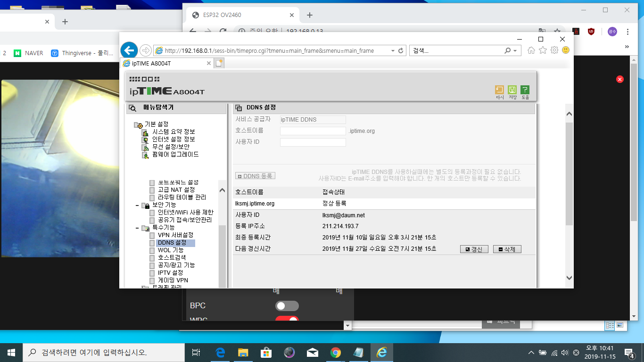Open VPN 서버설정 in the menu tree
644x362 pixels.
(175, 235)
